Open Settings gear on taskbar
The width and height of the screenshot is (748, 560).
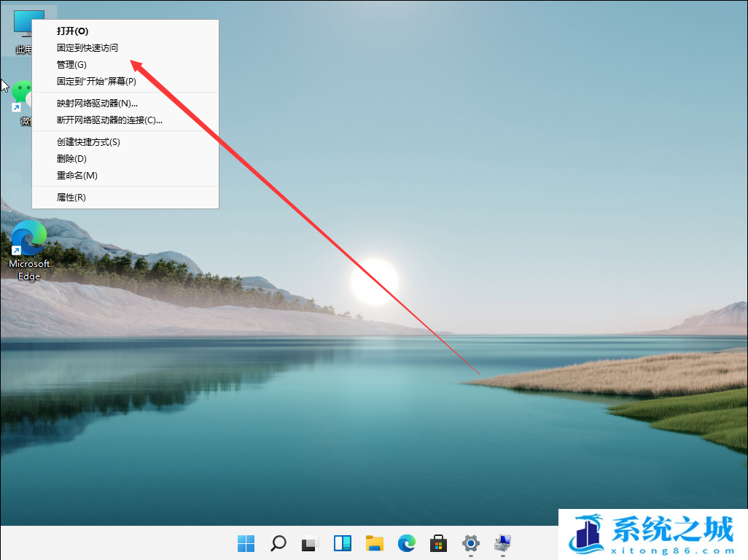(471, 543)
